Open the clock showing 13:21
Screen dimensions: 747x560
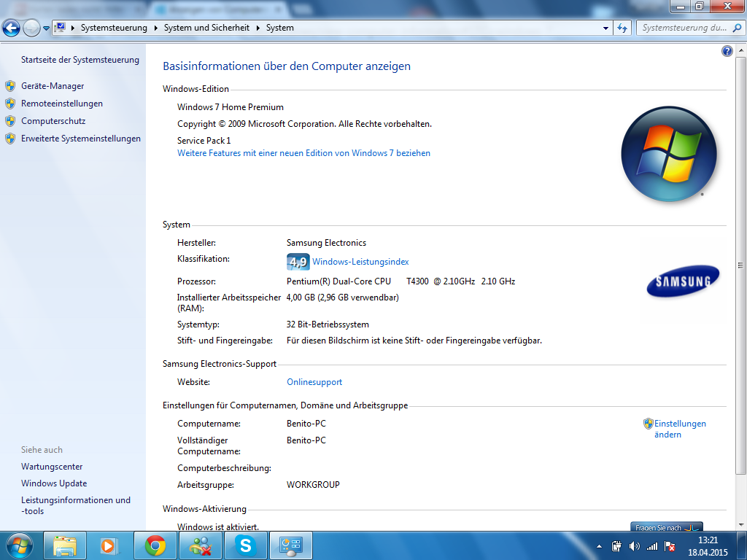(x=708, y=546)
